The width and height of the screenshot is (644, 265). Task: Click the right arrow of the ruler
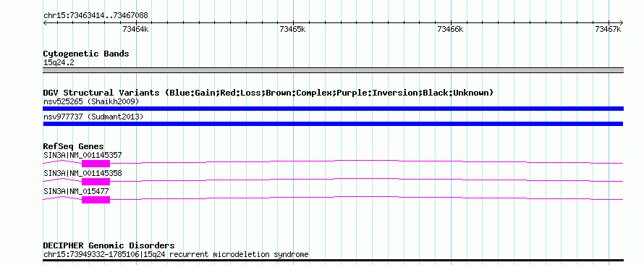click(x=621, y=23)
